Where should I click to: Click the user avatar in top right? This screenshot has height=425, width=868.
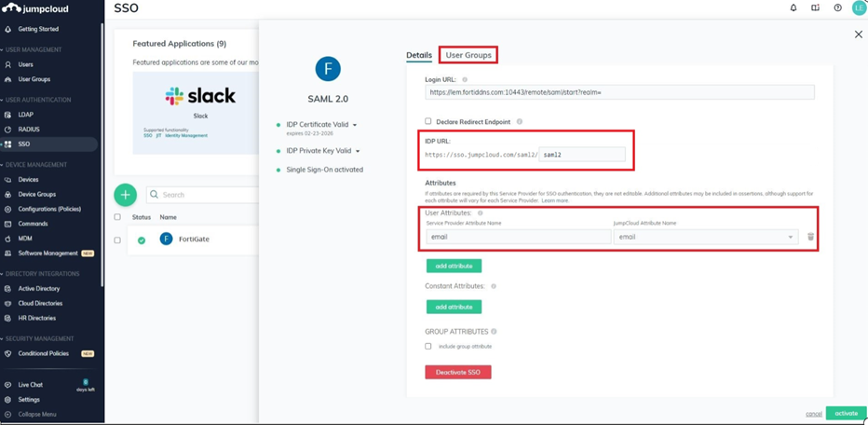click(x=859, y=8)
